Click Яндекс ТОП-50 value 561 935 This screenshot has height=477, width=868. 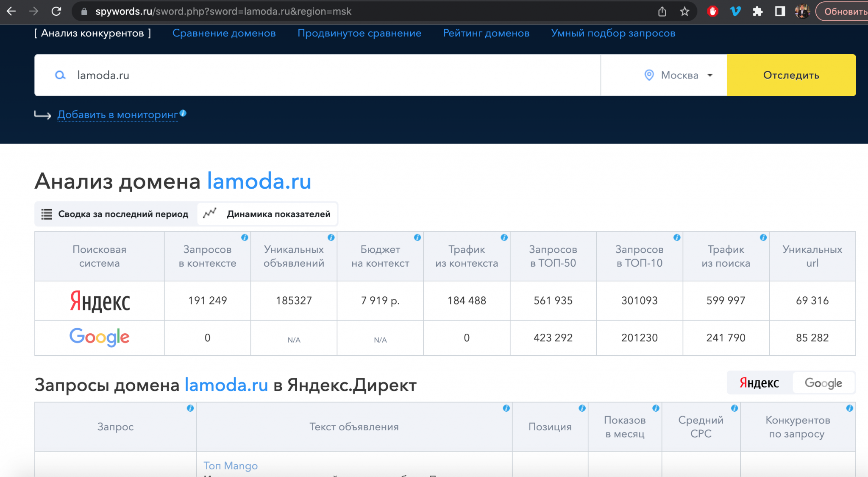[x=553, y=301]
